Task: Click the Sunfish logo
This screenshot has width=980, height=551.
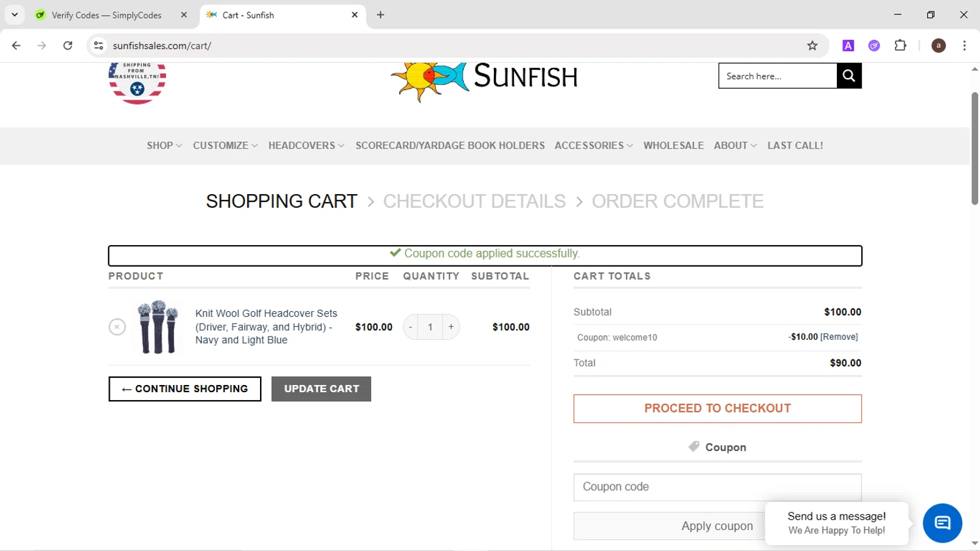Action: click(484, 81)
